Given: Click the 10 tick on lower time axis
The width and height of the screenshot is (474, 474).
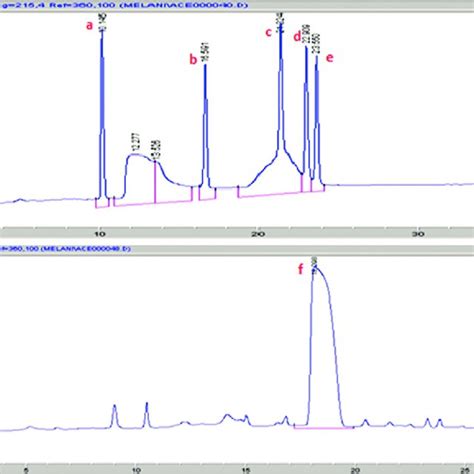Looking at the screenshot, I should [136, 471].
